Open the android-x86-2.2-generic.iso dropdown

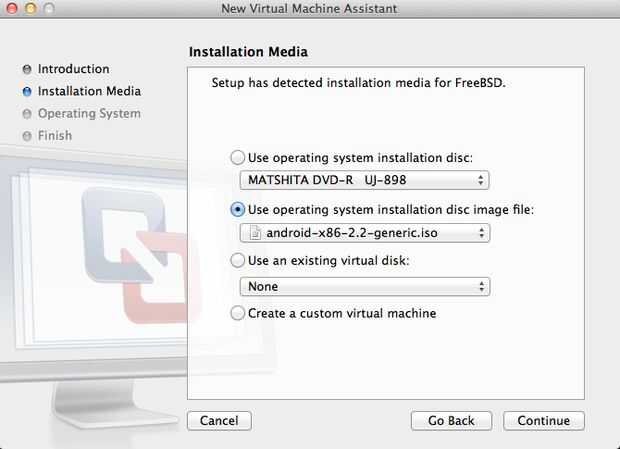[364, 233]
